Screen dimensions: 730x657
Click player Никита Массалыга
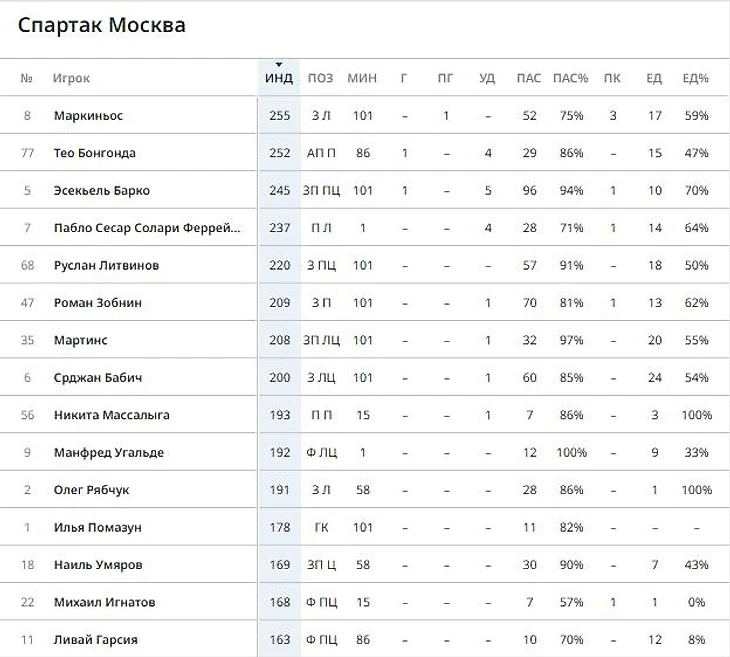112,415
